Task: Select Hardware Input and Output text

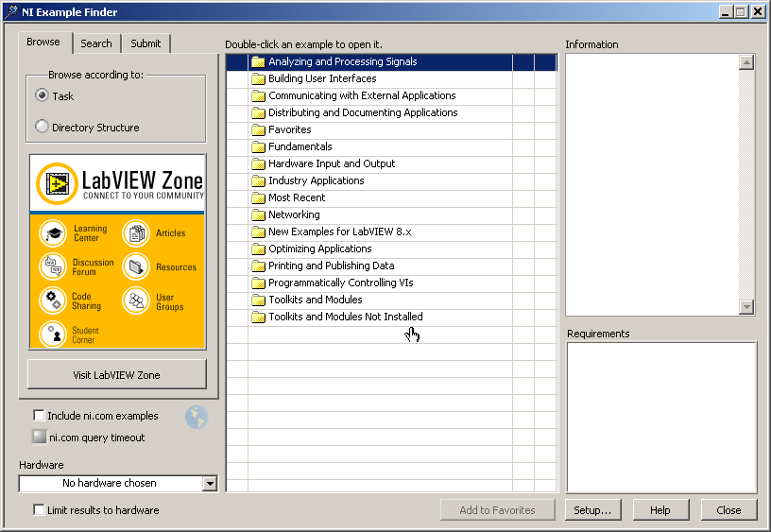Action: pos(332,163)
